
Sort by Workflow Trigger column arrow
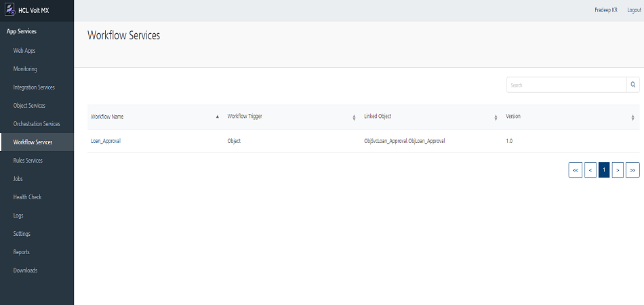click(354, 117)
